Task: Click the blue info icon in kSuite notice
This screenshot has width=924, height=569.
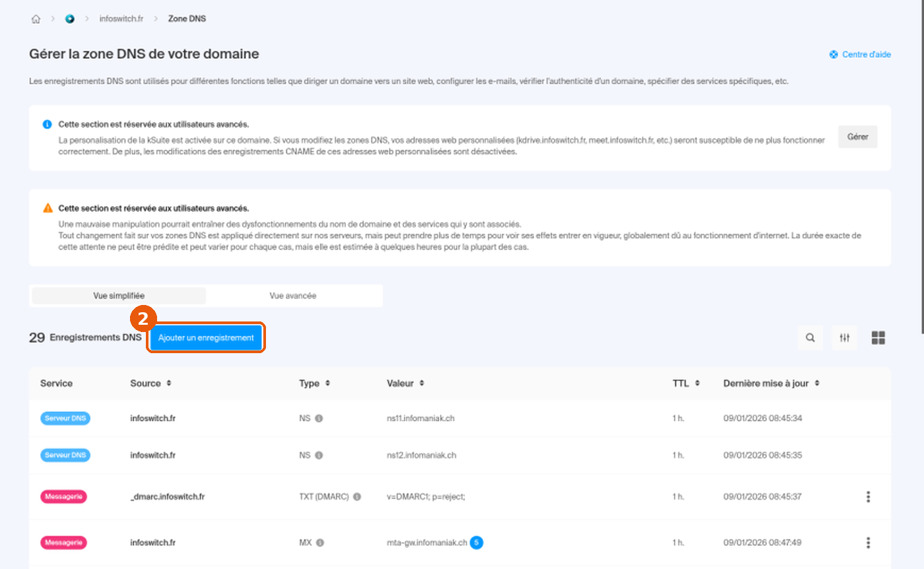Action: (x=48, y=124)
